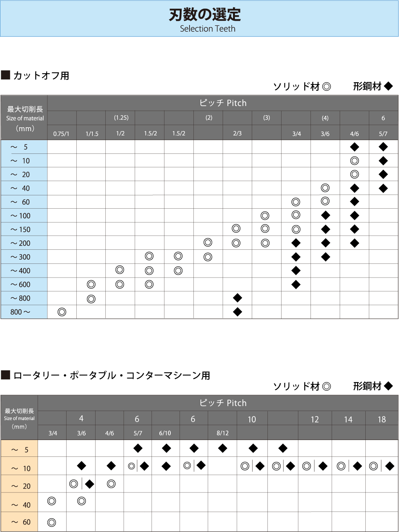Click the double circle in the cut-off table ～40 row
399x532 pixels.
point(325,188)
